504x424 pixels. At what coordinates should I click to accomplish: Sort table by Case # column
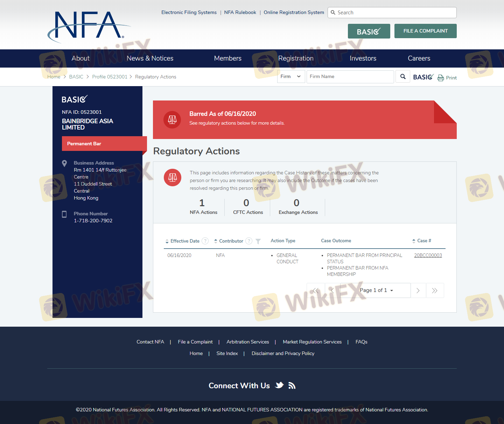click(x=422, y=241)
